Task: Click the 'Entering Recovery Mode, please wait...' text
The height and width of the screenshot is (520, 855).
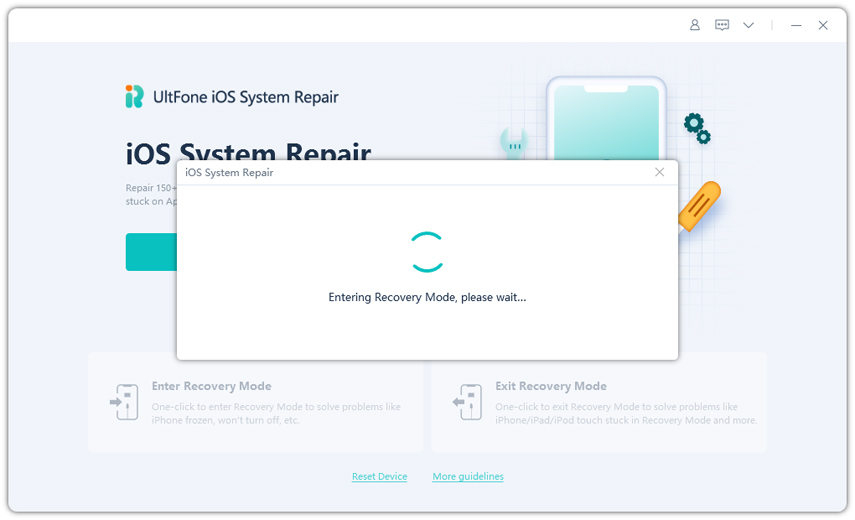Action: coord(427,297)
